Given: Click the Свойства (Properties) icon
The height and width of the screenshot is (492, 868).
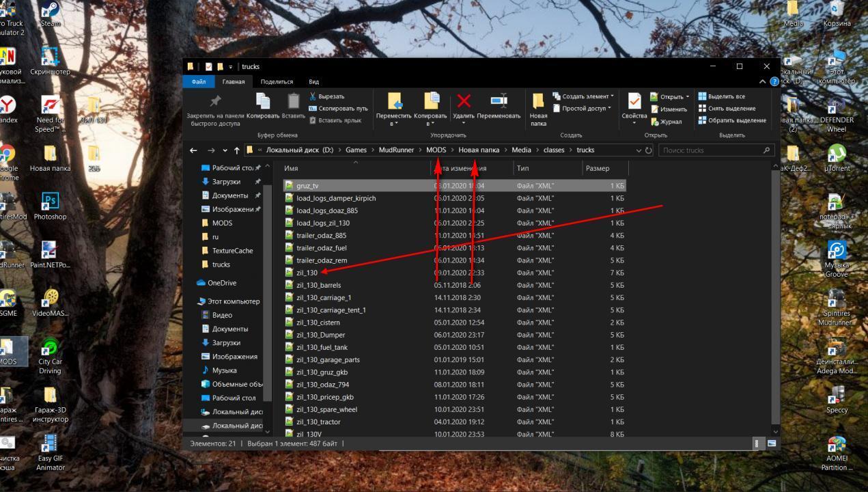Looking at the screenshot, I should (634, 102).
